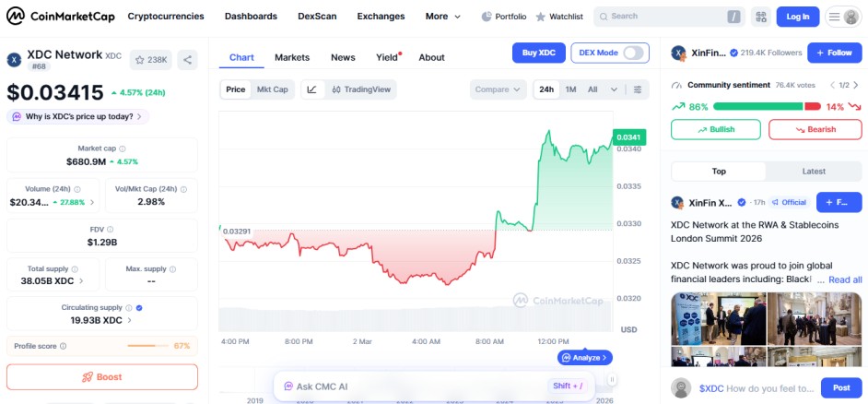Expand Why is XDC's price up today

(77, 116)
